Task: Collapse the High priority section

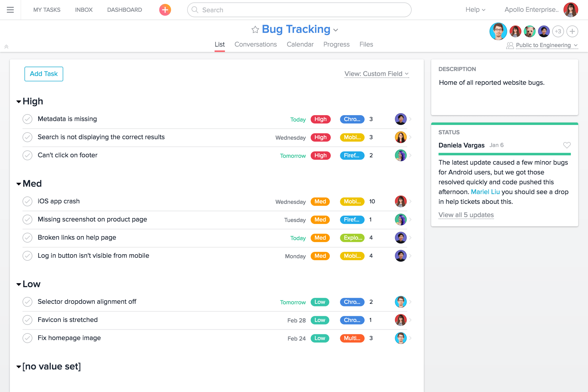Action: (x=19, y=101)
